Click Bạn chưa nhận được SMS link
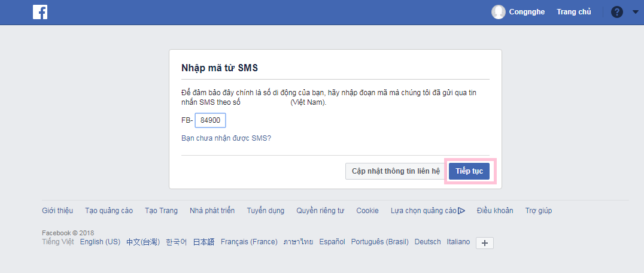Image resolution: width=644 pixels, height=273 pixels. point(226,138)
